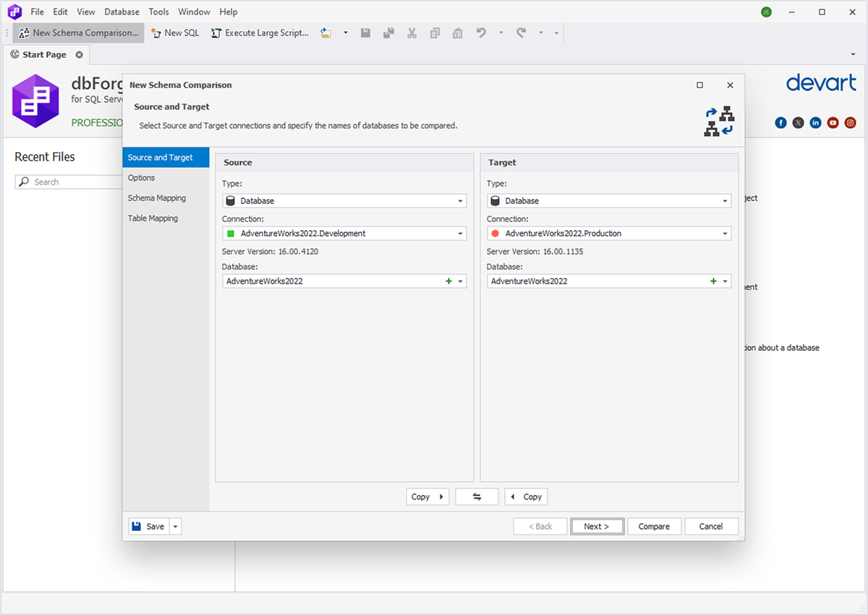
Task: Open the Devart Facebook link icon
Action: [x=780, y=122]
